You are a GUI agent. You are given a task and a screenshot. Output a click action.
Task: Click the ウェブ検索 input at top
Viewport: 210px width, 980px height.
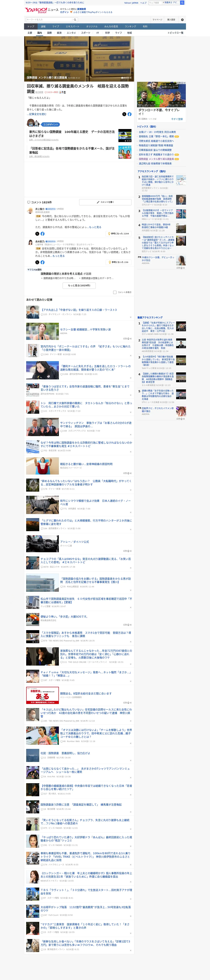(155, 3)
